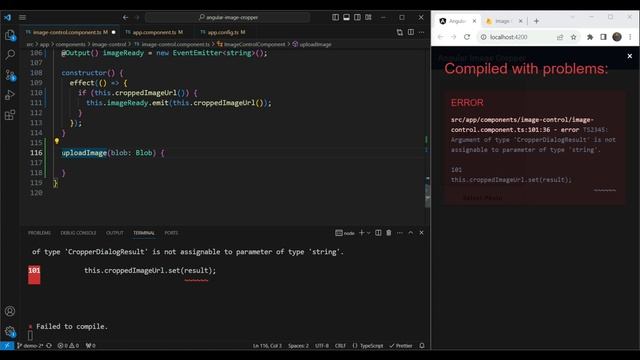The image size is (640, 360).
Task: Open errors and warnings count in status bar
Action: [68, 345]
